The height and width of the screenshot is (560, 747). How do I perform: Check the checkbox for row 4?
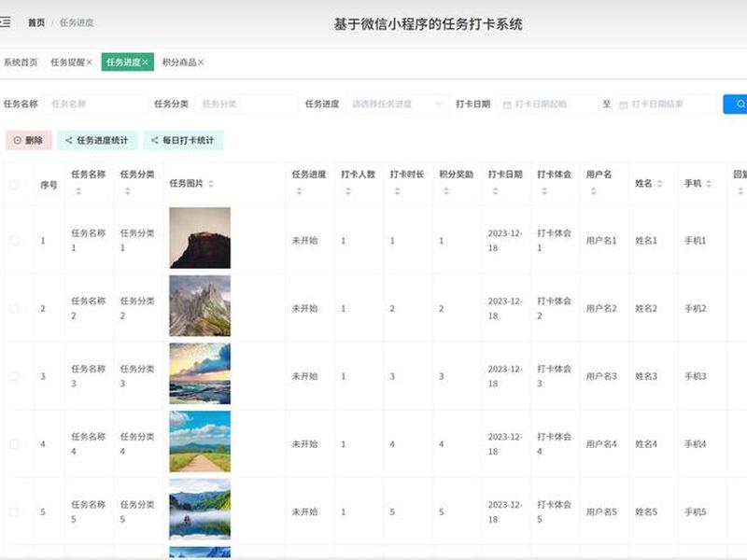point(14,444)
